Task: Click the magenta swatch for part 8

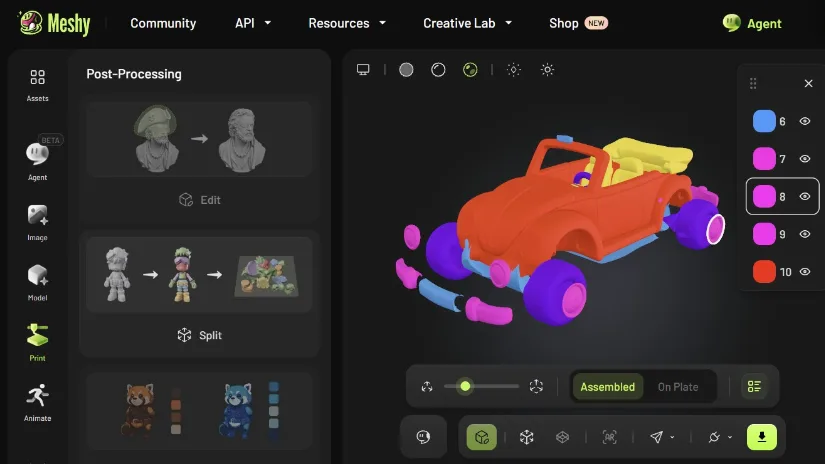Action: pos(764,196)
